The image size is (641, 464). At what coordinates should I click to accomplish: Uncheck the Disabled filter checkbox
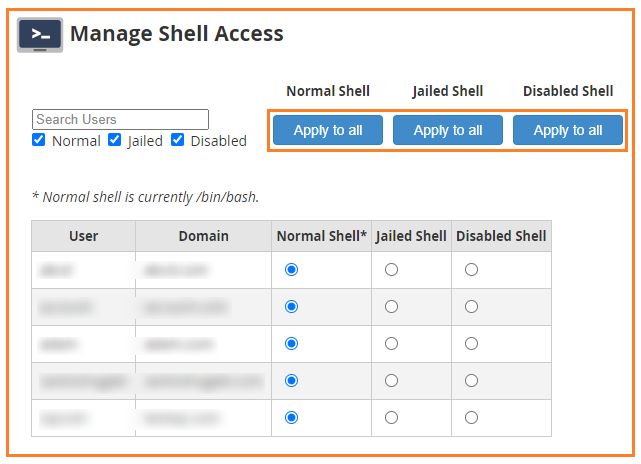[x=177, y=140]
